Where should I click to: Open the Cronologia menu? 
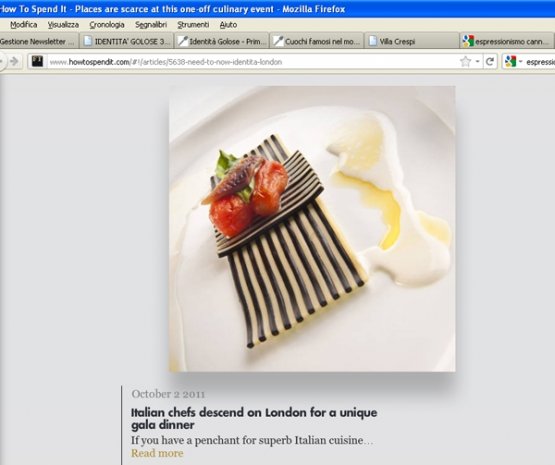pos(107,25)
